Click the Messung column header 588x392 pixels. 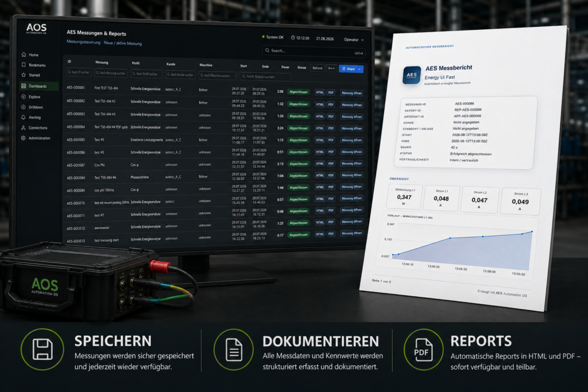pyautogui.click(x=102, y=62)
